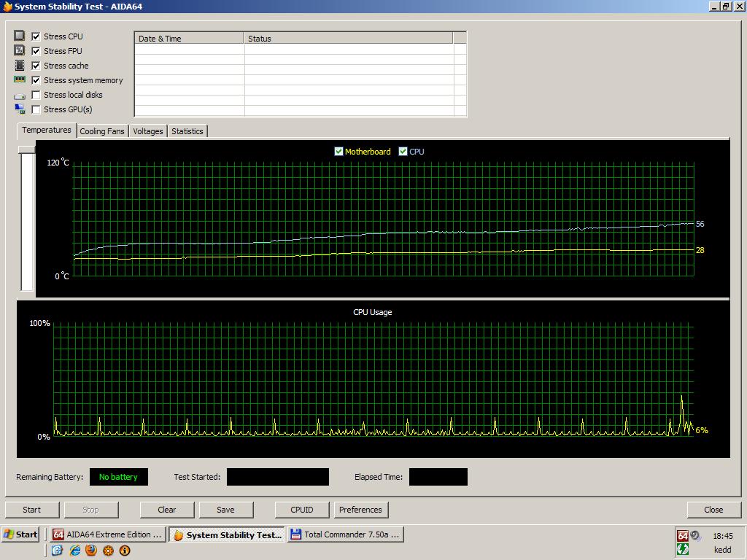Enable Stress GPU(s) checkbox
Image resolution: width=747 pixels, height=560 pixels.
(x=36, y=109)
